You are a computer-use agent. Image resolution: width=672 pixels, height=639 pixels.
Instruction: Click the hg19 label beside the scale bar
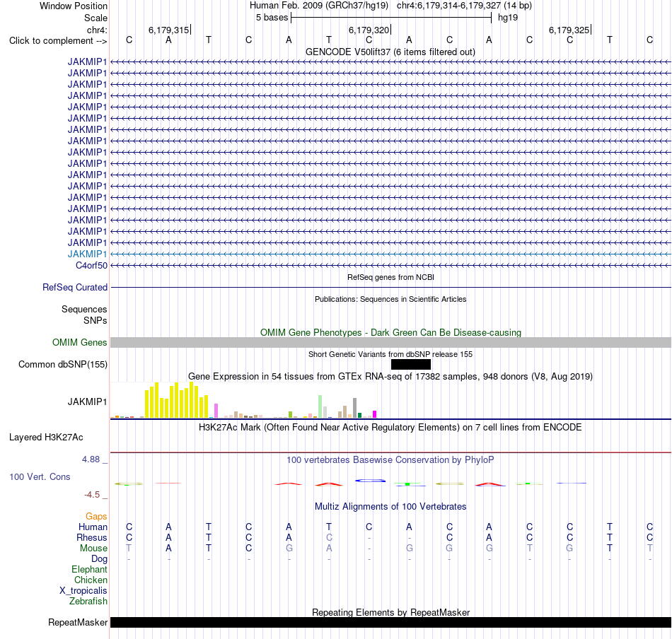pyautogui.click(x=508, y=18)
